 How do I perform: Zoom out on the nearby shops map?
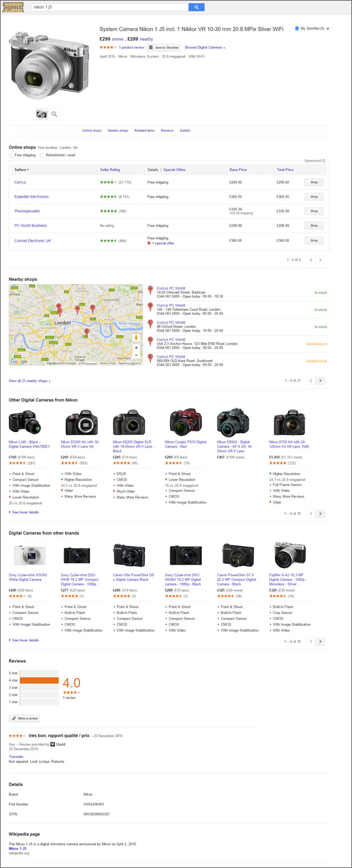pyautogui.click(x=136, y=355)
